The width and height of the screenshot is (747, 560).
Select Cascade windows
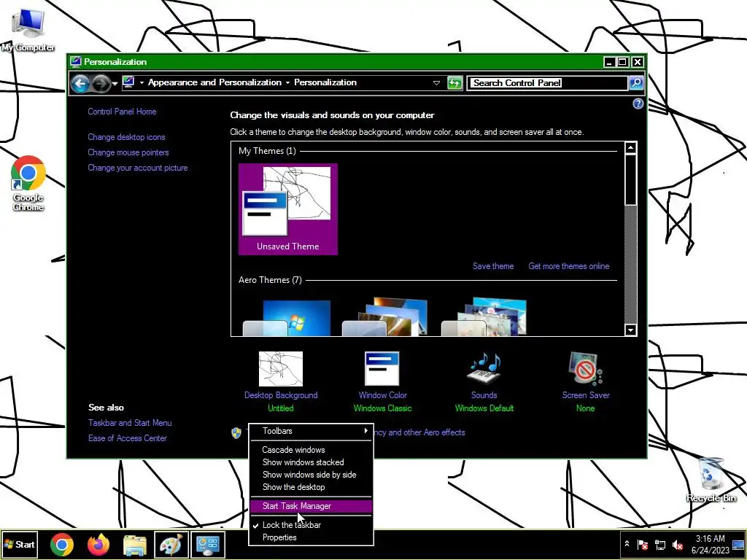[x=311, y=449]
